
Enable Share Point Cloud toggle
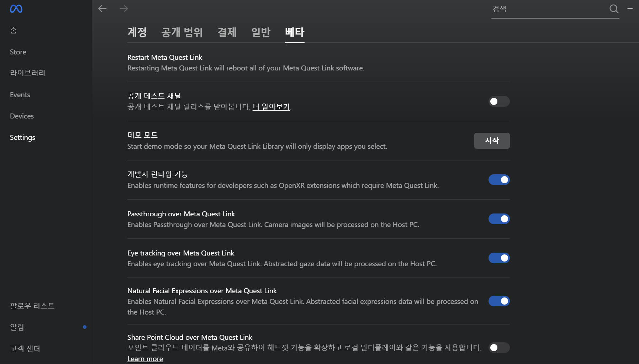click(x=499, y=348)
